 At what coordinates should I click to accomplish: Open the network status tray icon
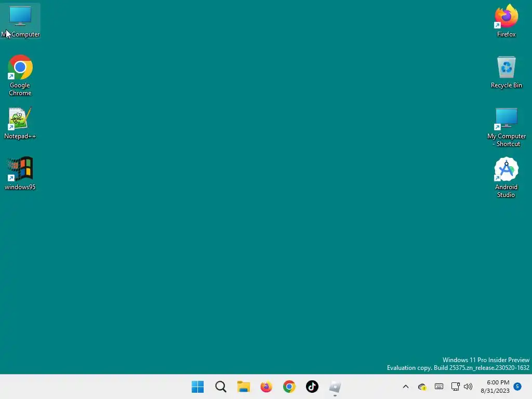[x=455, y=387]
